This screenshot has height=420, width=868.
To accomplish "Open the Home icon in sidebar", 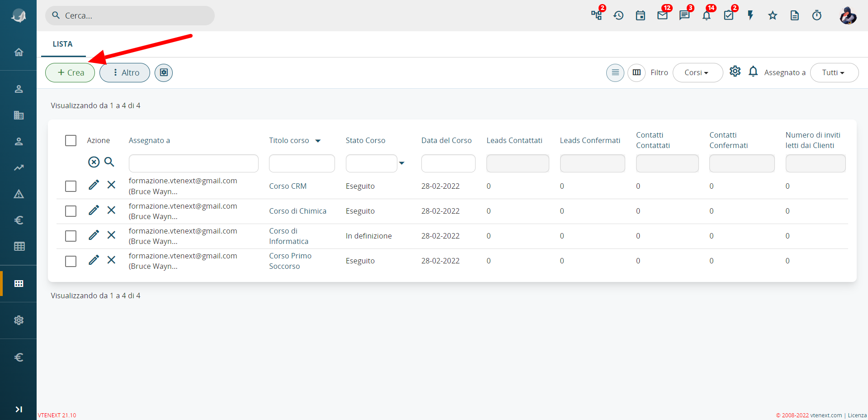I will click(19, 52).
